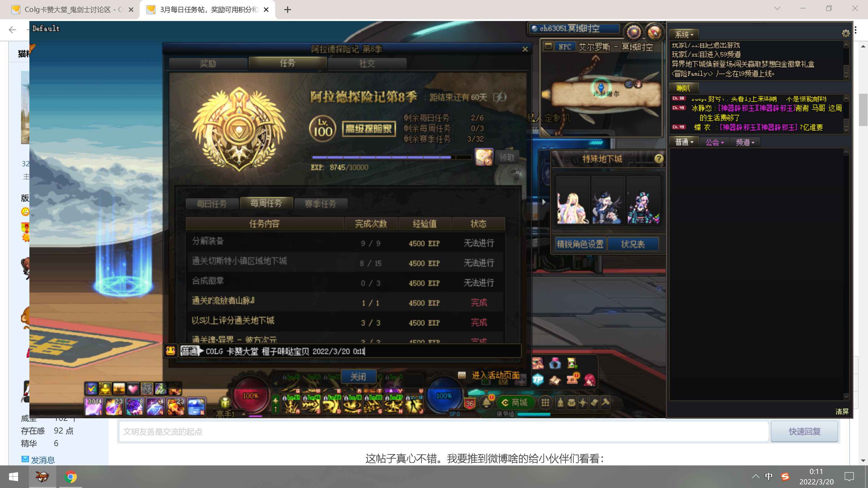Click the TP icon in the quick panel
The height and width of the screenshot is (488, 868).
click(x=538, y=380)
